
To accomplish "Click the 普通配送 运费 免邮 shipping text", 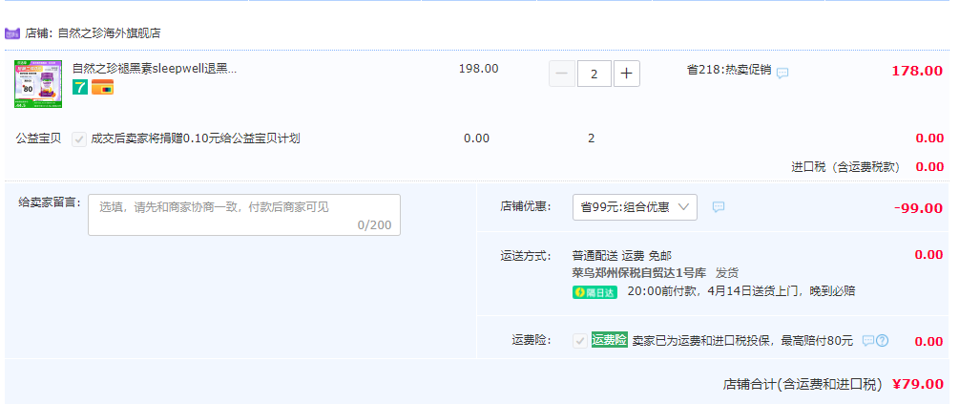I will pos(622,256).
